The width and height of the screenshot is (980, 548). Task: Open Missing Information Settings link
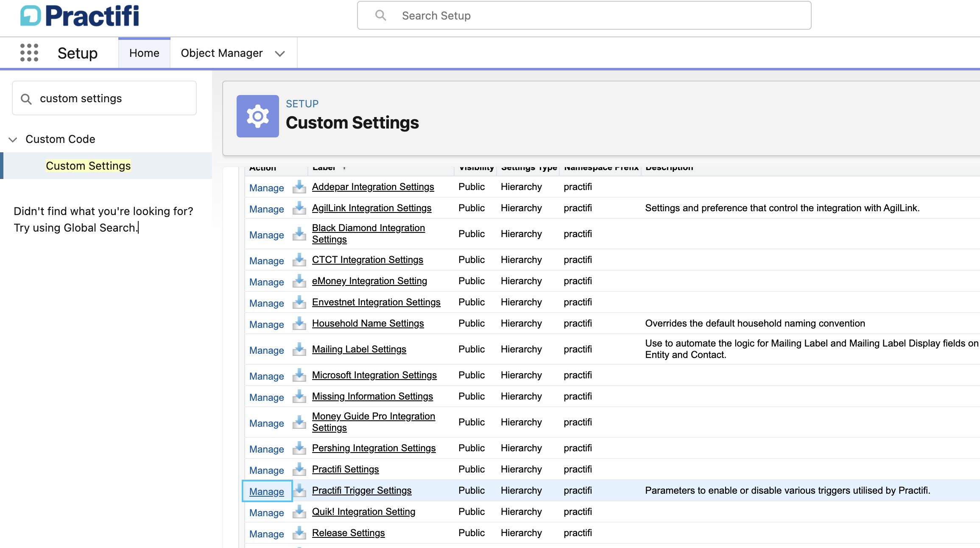tap(372, 396)
